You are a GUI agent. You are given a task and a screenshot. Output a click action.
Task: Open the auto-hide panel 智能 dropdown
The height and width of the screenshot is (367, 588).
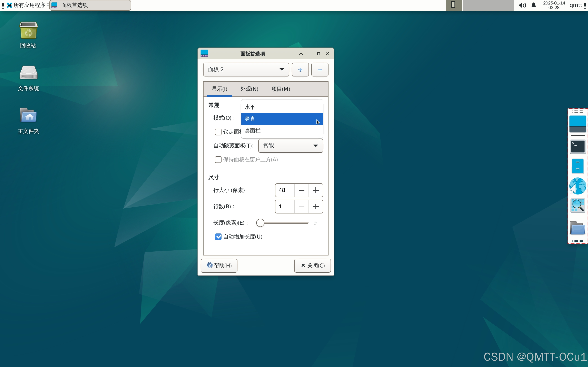tap(290, 146)
